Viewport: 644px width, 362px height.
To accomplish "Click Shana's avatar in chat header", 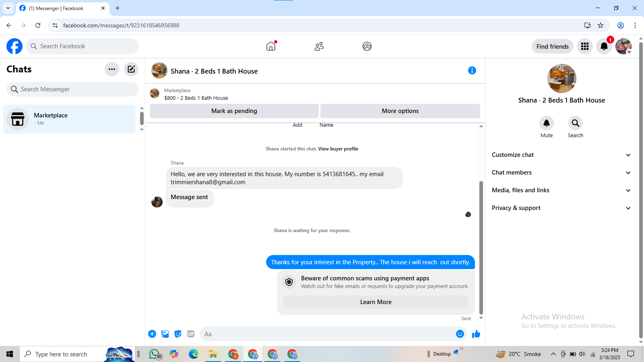I will [x=159, y=70].
